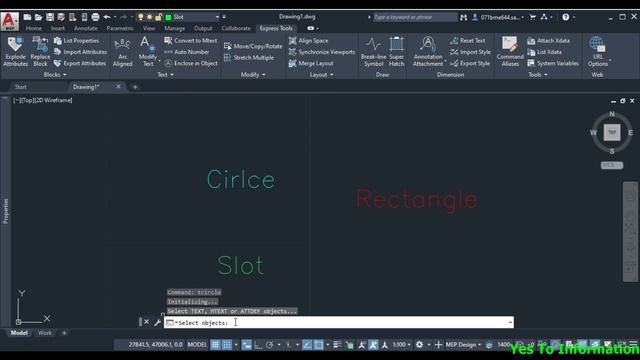Select the Modify Text tool

click(147, 51)
